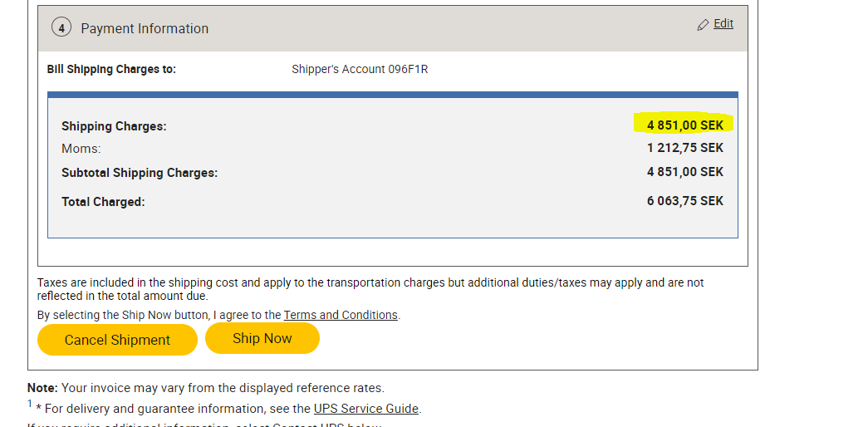Click the Subtotal Shipping Charges amount

click(684, 172)
